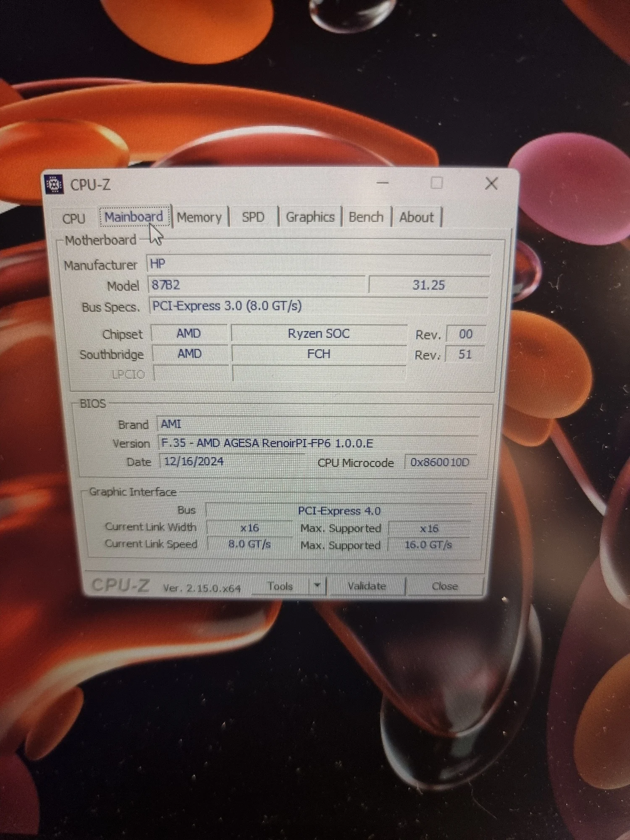Click the BIOS Version F.35 field
Viewport: 630px width, 840px height.
[x=318, y=443]
